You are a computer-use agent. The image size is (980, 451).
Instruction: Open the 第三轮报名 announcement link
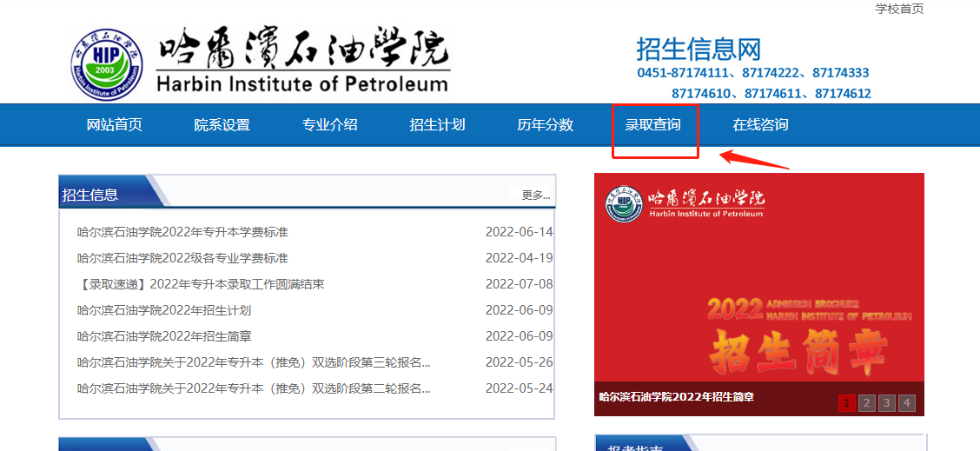click(254, 362)
